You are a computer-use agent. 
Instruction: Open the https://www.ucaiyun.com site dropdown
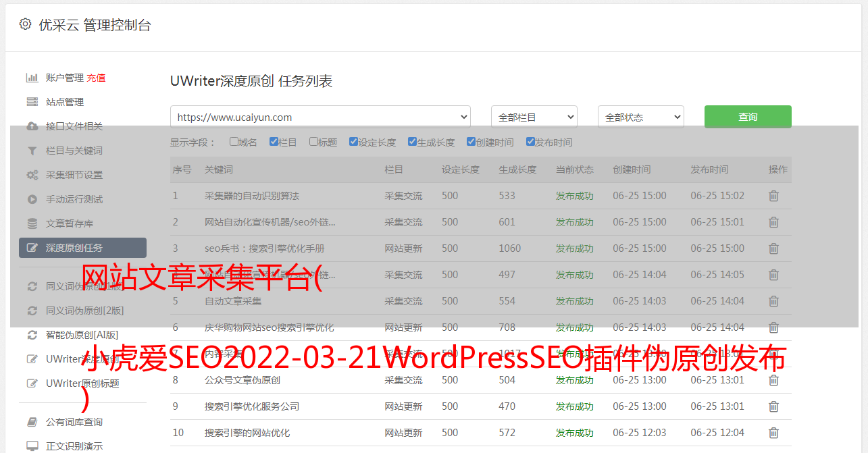tap(320, 117)
